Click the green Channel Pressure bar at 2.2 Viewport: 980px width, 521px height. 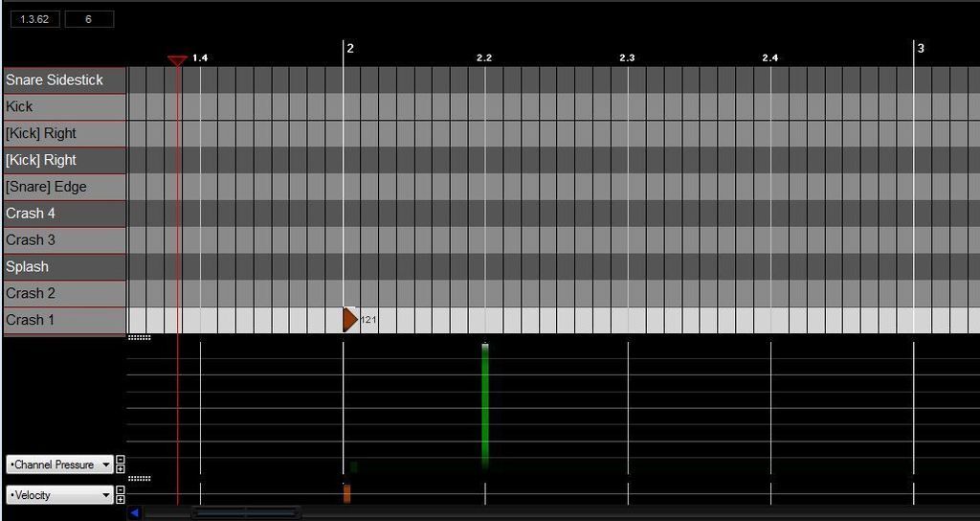(x=485, y=406)
